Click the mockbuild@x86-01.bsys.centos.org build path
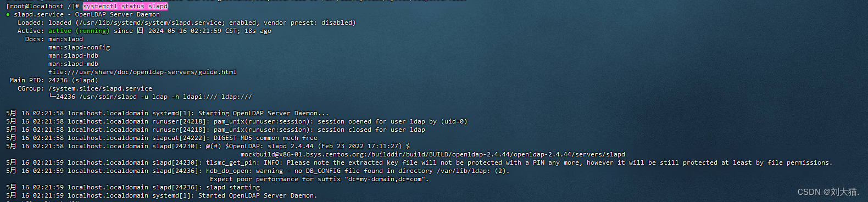 (x=432, y=154)
